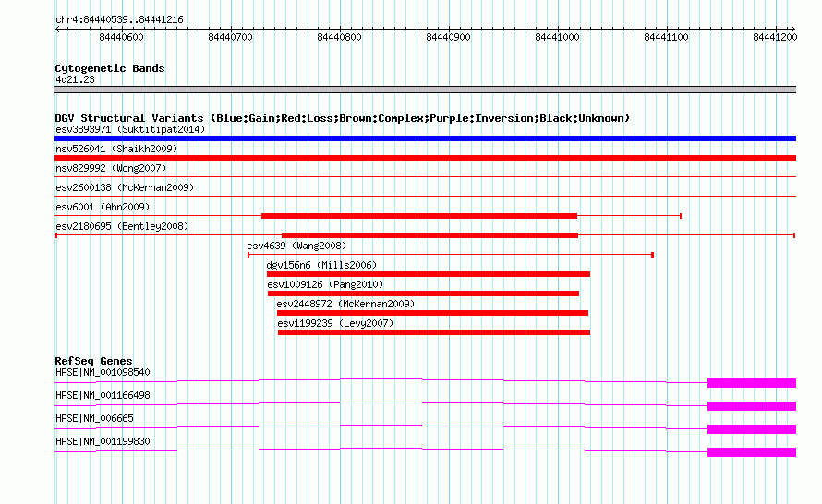Viewport: 822px width, 504px height.
Task: Open variant dgv156n6 (Mills2006) label
Action: point(321,265)
